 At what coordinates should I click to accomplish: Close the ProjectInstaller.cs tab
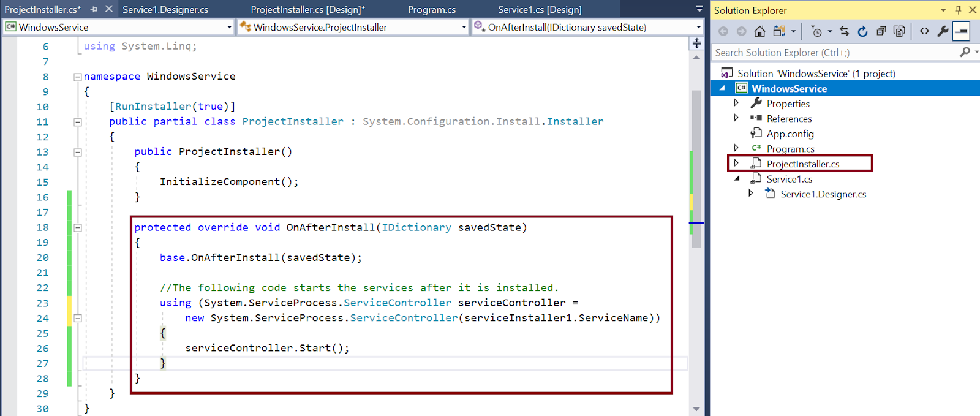109,9
